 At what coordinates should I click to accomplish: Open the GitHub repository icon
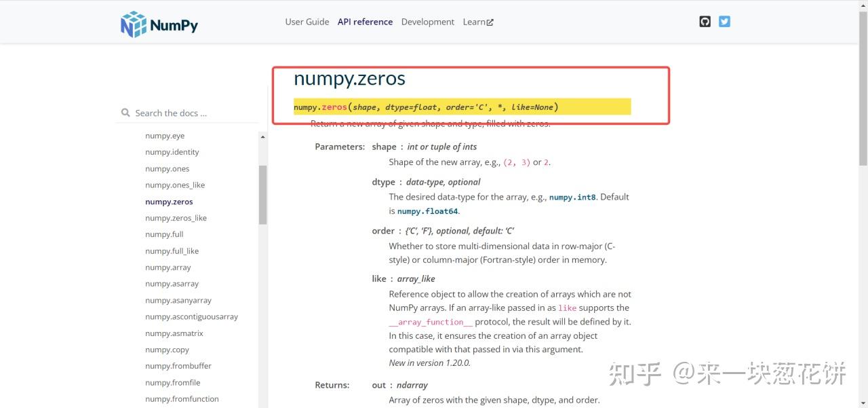click(705, 21)
